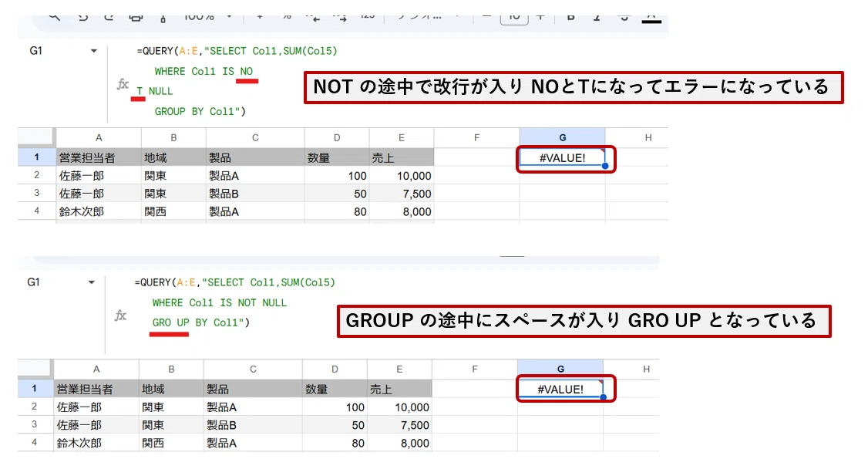The width and height of the screenshot is (868, 476).
Task: Click cell "鈴木次郎" in lower sheet
Action: [x=96, y=444]
